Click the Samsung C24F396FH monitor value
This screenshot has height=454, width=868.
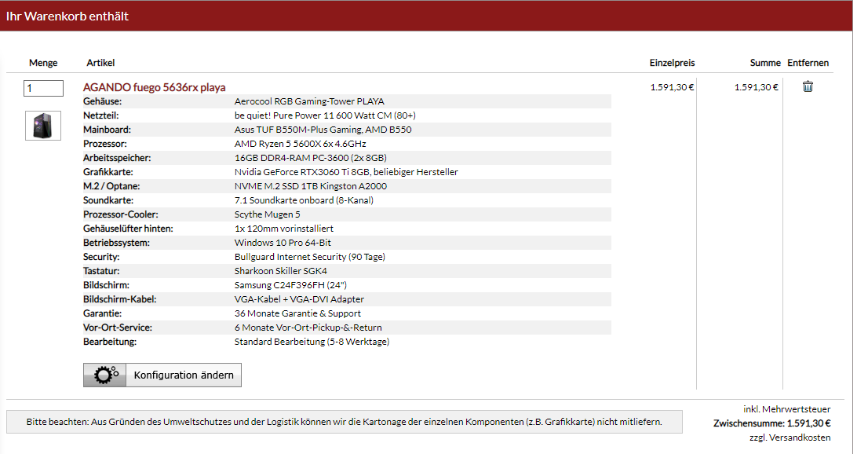[x=290, y=285]
